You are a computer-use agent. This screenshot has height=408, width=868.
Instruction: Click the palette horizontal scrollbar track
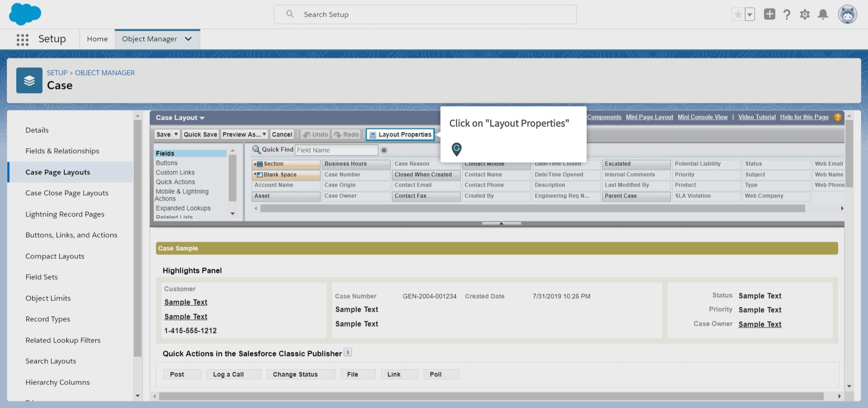tap(533, 208)
